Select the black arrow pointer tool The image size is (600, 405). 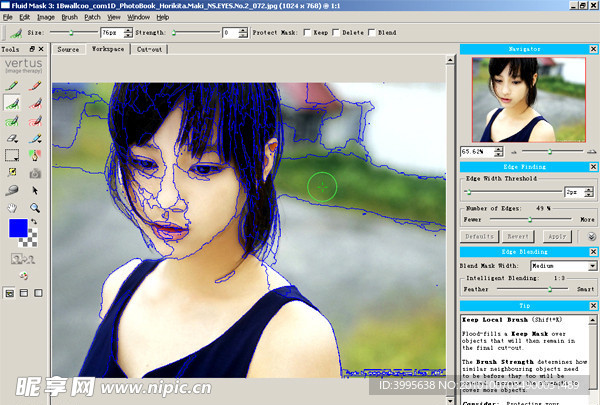point(35,190)
